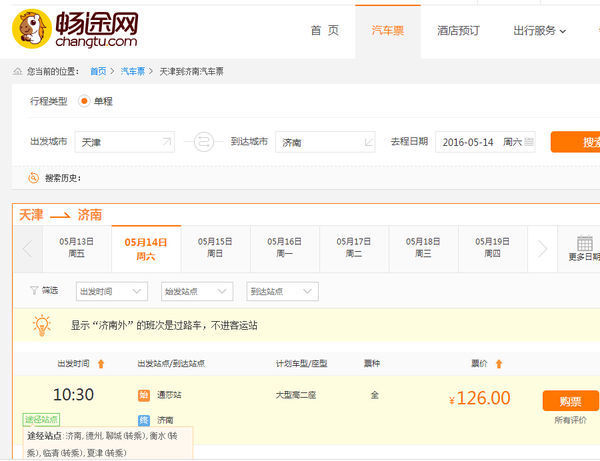Open 汽车票 navigation tab
Image resolution: width=600 pixels, height=461 pixels.
pyautogui.click(x=388, y=31)
